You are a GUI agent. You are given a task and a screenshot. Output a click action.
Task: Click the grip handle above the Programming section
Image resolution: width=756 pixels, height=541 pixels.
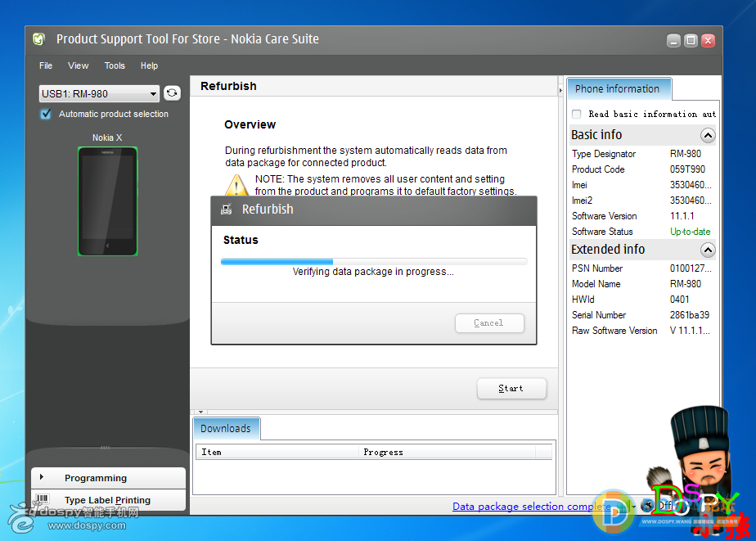pyautogui.click(x=105, y=447)
